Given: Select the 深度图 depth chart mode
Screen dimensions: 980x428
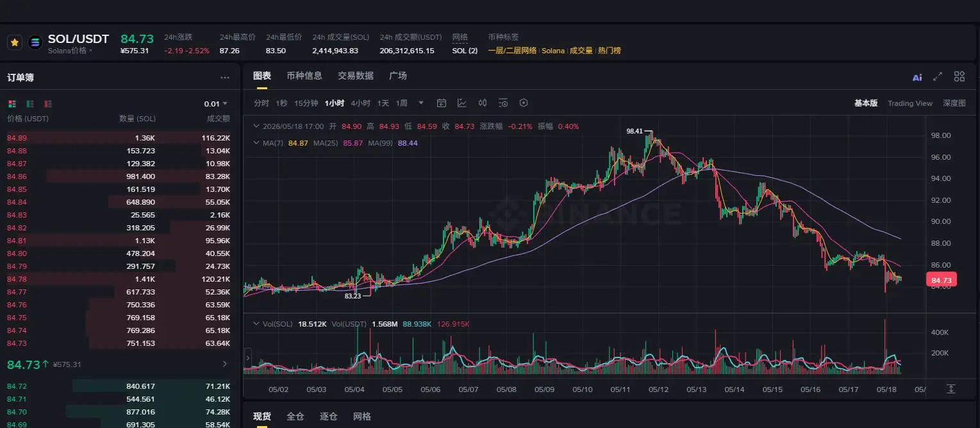Looking at the screenshot, I should (954, 103).
